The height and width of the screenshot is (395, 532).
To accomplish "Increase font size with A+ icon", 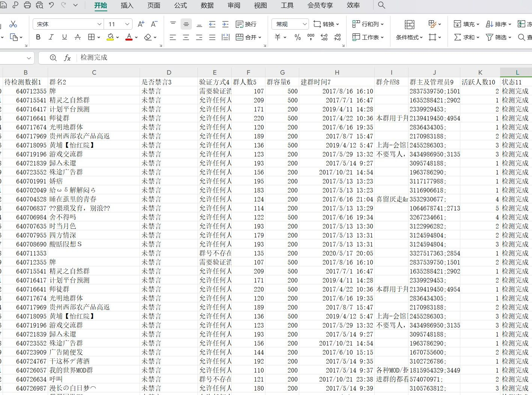I will click(x=141, y=24).
